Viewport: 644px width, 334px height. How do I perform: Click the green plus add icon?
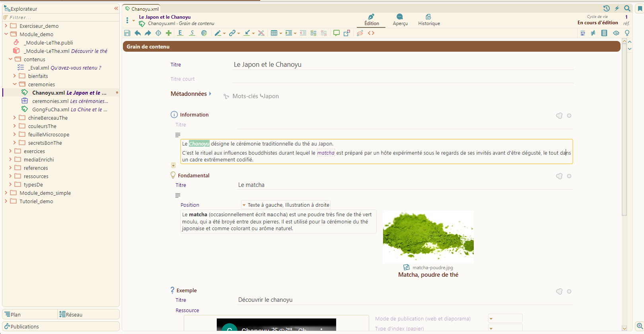[169, 33]
